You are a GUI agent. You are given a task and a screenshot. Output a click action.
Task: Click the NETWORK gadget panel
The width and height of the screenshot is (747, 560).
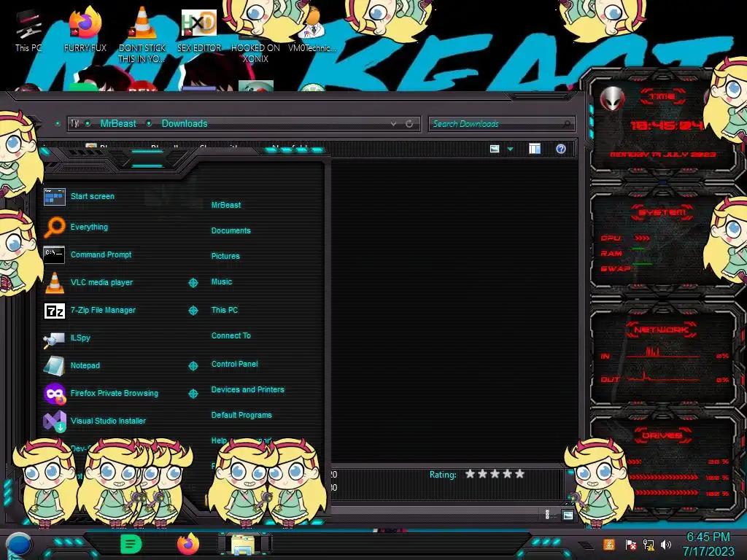[662, 355]
